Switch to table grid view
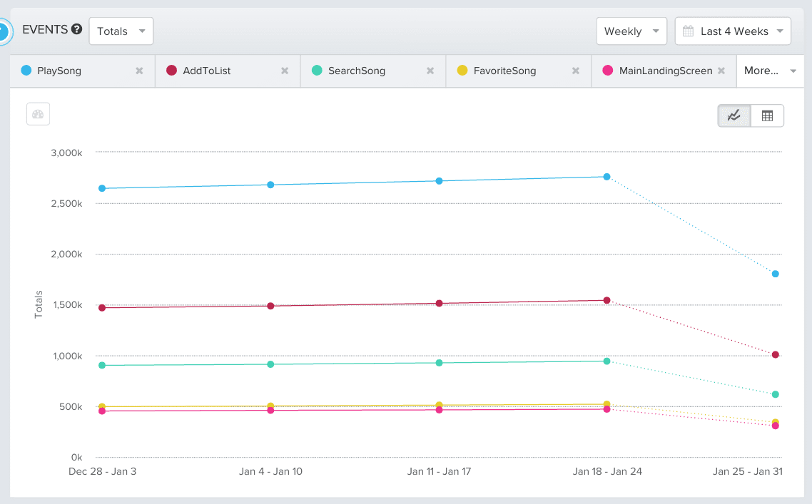This screenshot has height=504, width=812. [767, 116]
